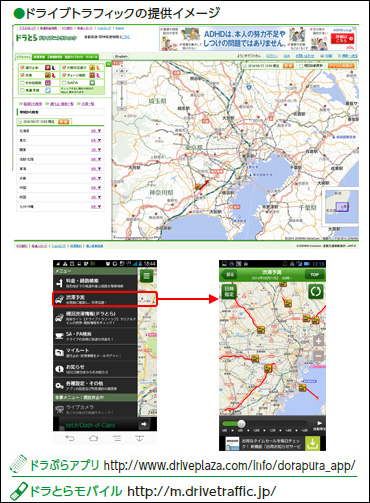The image size is (370, 503).
Task: Tap the Android back navigation icon
Action: click(70, 438)
